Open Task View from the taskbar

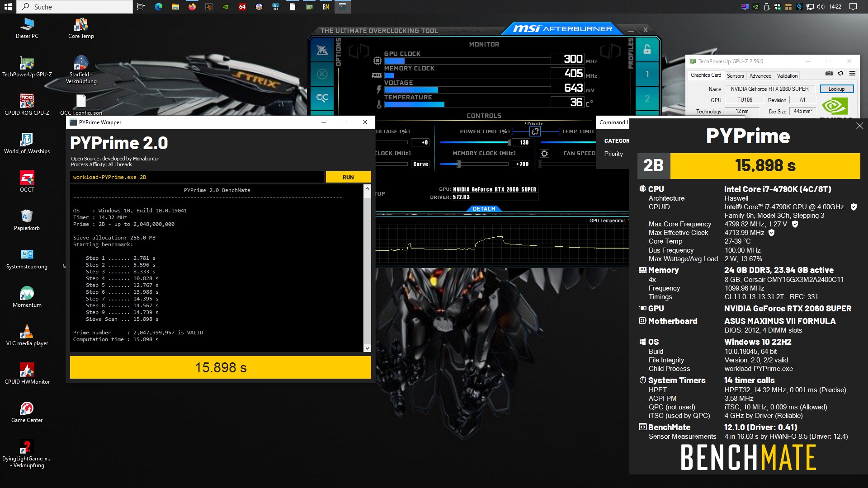(141, 7)
